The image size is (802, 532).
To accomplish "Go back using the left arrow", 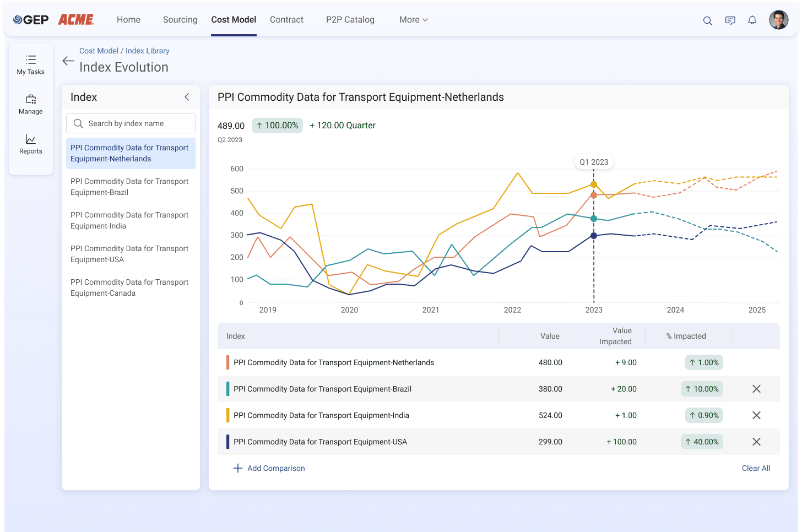I will click(x=68, y=61).
